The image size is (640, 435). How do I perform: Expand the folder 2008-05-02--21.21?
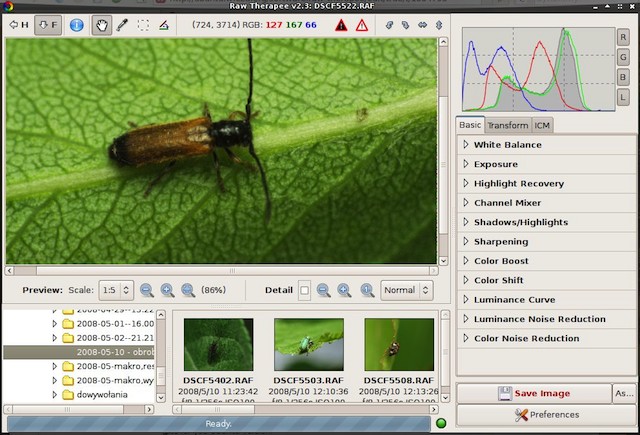54,338
